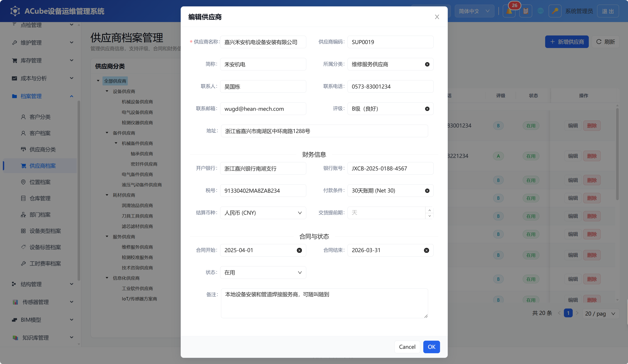Click the 联系邮箱 input field

pos(263,109)
